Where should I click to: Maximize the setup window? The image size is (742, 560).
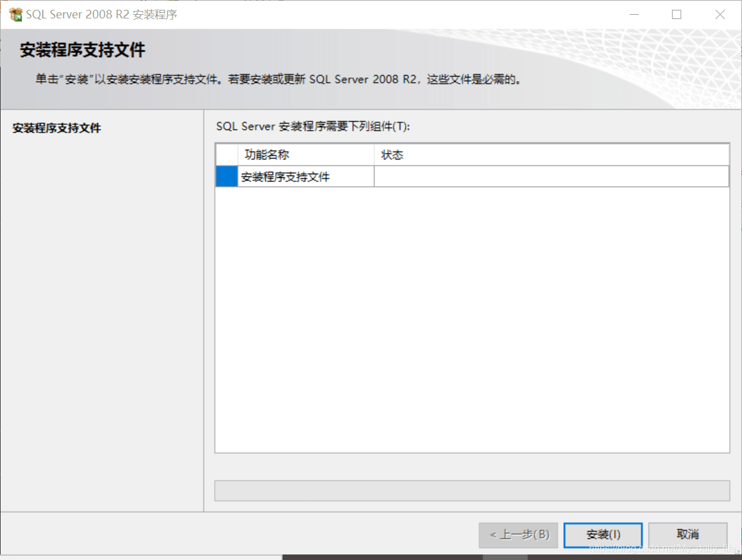pyautogui.click(x=677, y=15)
